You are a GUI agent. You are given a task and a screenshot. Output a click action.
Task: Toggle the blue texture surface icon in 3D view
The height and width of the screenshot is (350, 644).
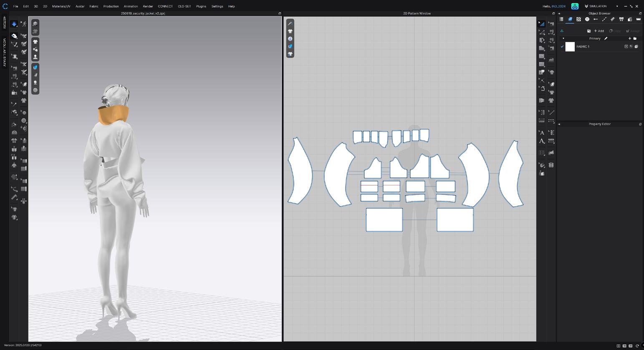click(35, 67)
